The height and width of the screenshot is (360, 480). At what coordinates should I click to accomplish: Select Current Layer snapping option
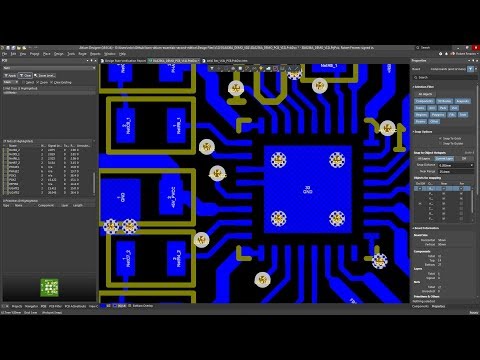[445, 159]
